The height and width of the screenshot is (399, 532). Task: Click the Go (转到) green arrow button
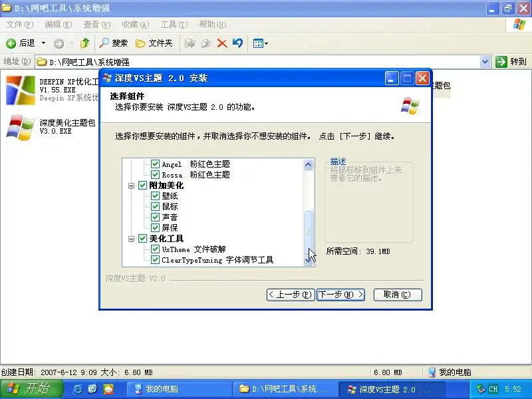click(x=501, y=62)
